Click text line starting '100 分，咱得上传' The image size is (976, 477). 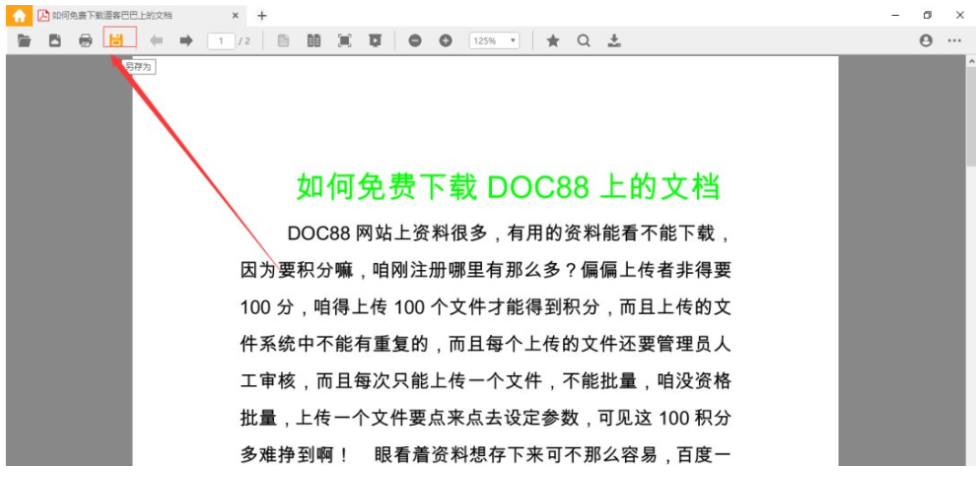486,306
